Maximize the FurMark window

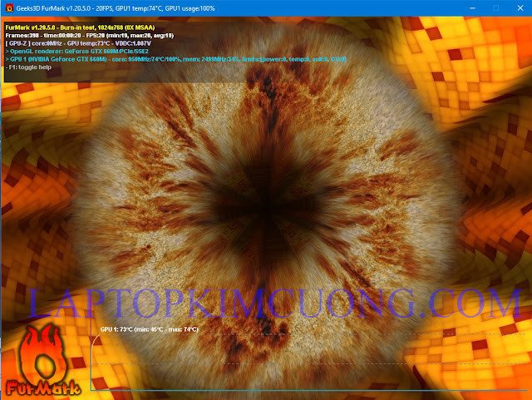(x=496, y=8)
